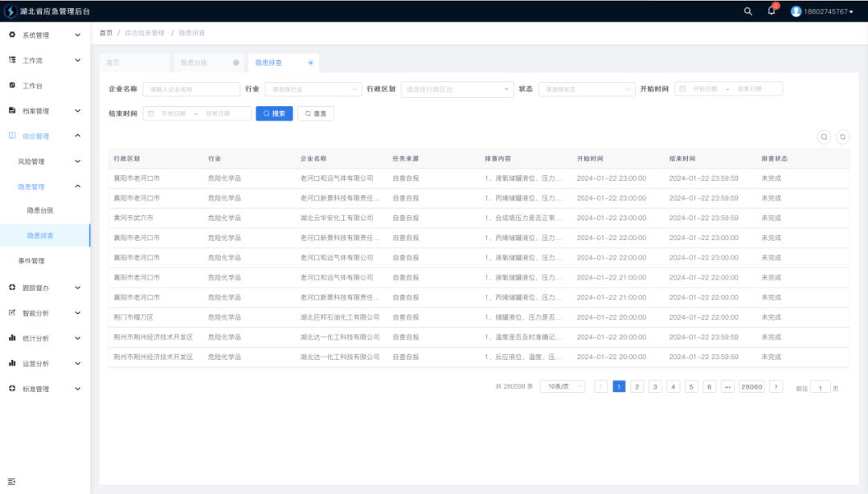Close the 隐患排查 tab
The height and width of the screenshot is (494, 868).
tap(311, 63)
